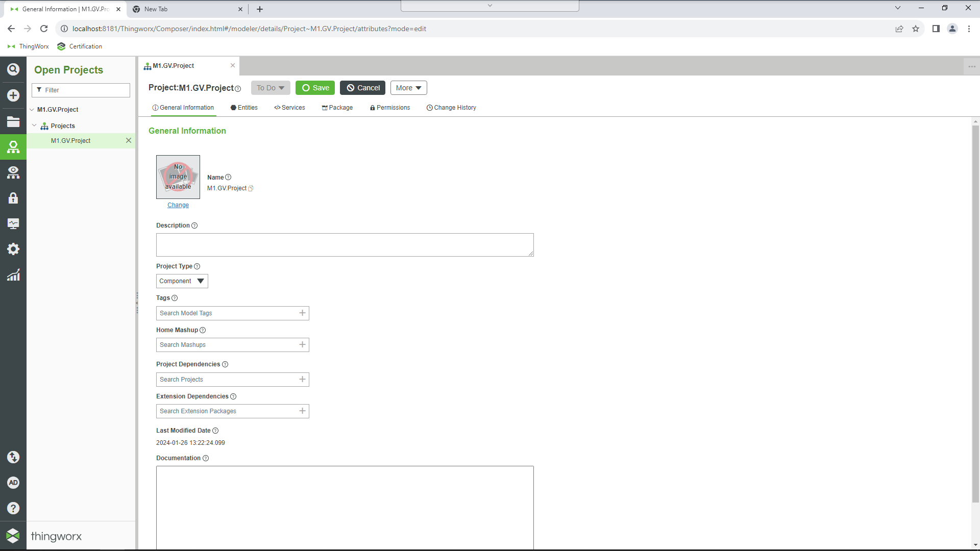Add tag with Tags plus icon
This screenshot has height=551, width=980.
tap(302, 313)
